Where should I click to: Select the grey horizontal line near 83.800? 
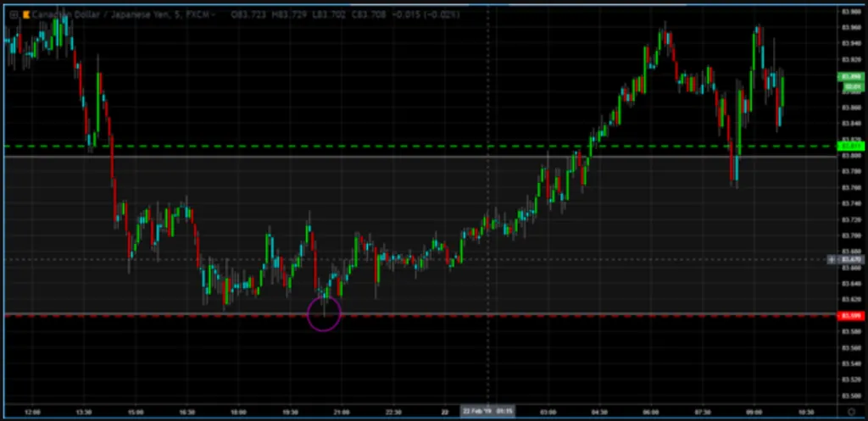pyautogui.click(x=420, y=157)
